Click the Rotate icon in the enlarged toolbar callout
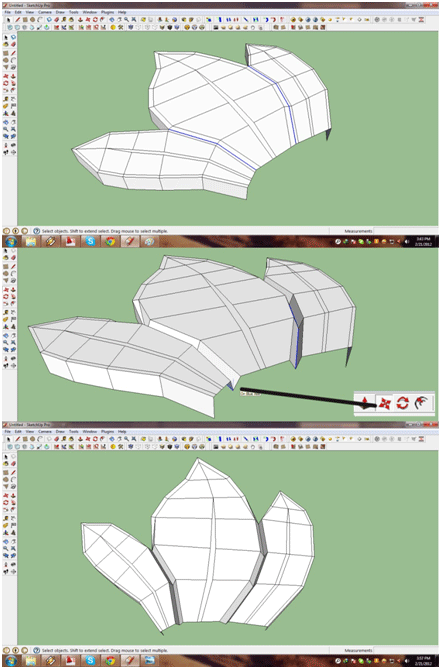 point(402,403)
